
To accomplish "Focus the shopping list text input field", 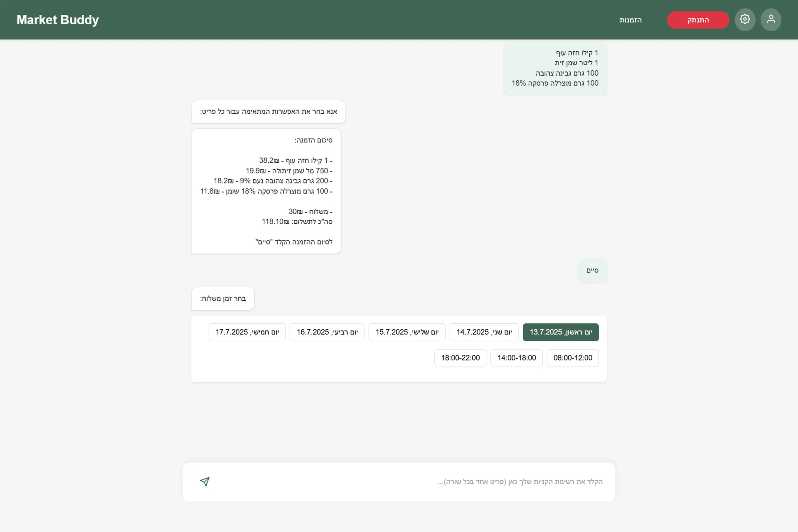I will point(407,482).
